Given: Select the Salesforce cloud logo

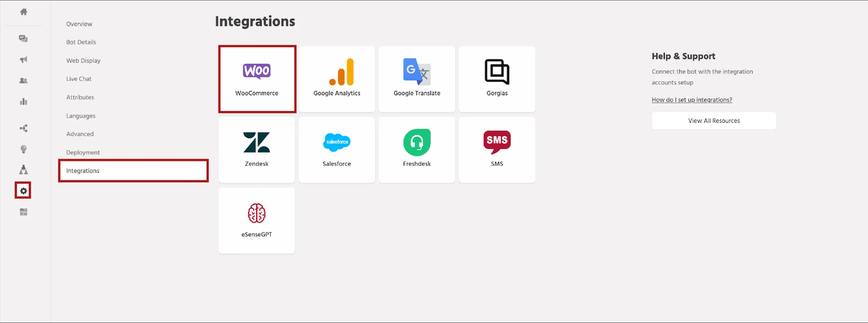Looking at the screenshot, I should coord(337,142).
